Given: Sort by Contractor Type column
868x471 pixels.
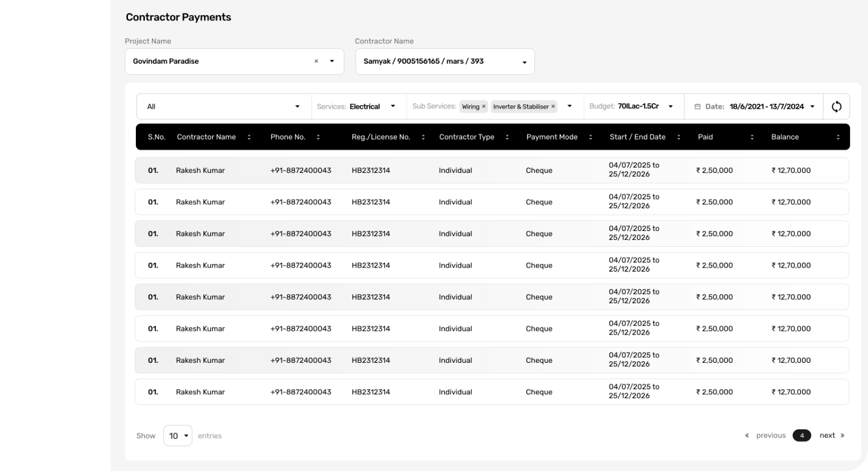Looking at the screenshot, I should [x=507, y=137].
